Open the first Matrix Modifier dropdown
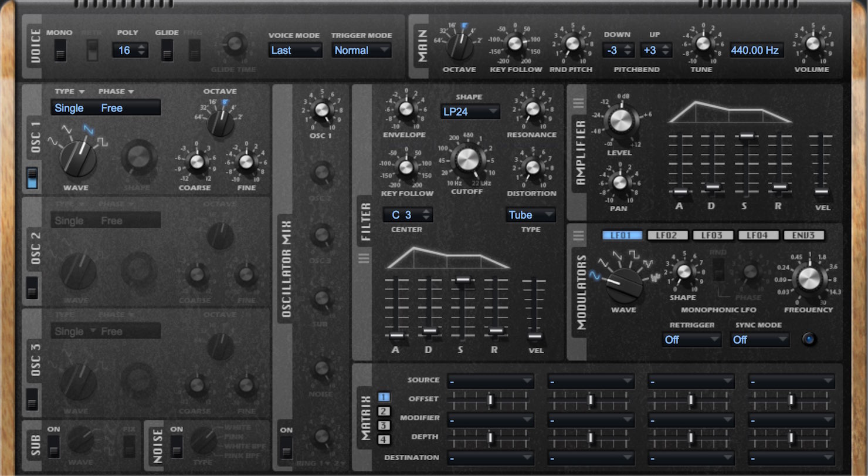 coord(490,420)
